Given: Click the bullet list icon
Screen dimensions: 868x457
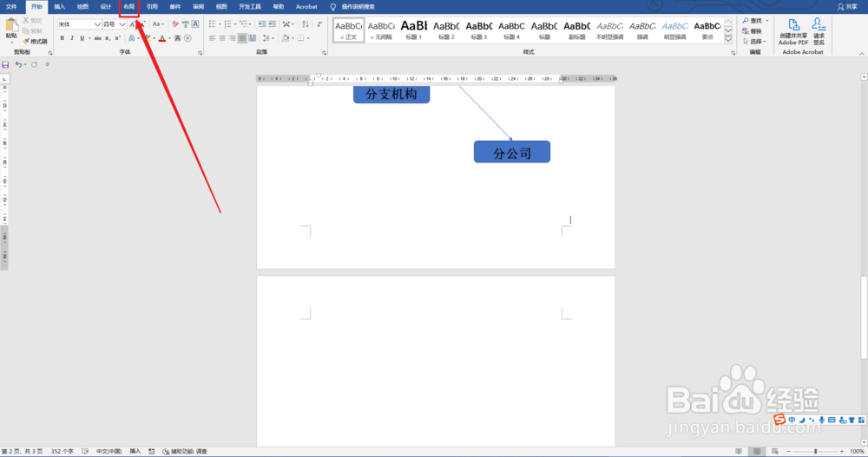Looking at the screenshot, I should [213, 24].
